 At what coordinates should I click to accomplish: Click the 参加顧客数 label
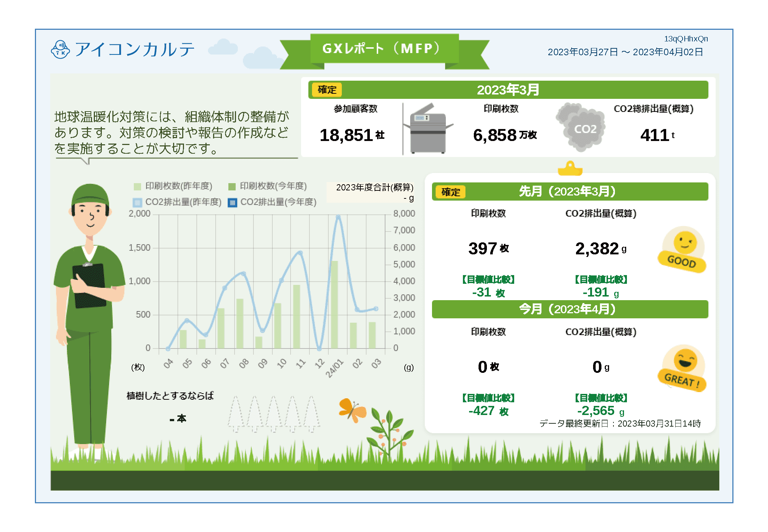click(x=356, y=109)
